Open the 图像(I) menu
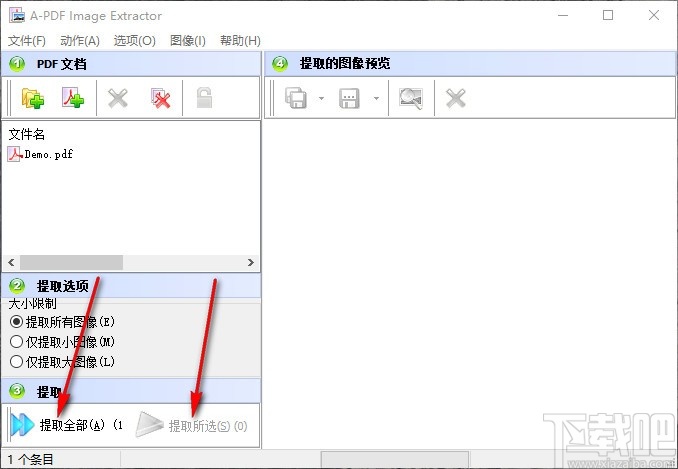 tap(188, 41)
